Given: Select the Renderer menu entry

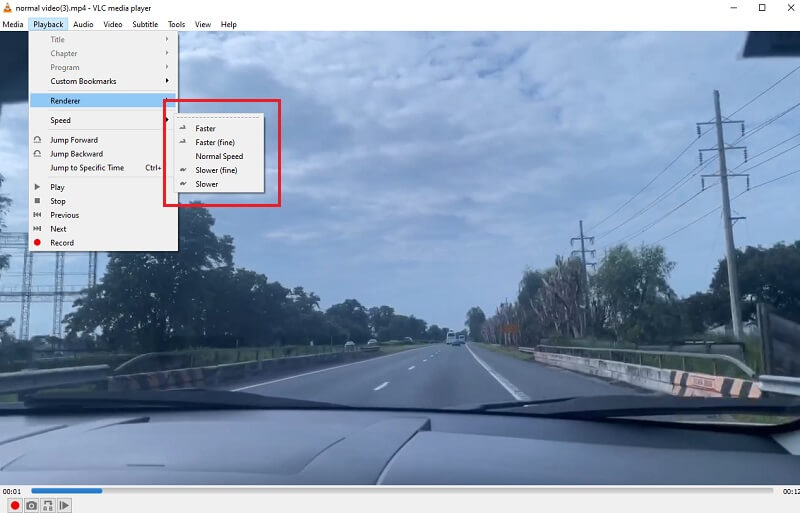Looking at the screenshot, I should [104, 101].
